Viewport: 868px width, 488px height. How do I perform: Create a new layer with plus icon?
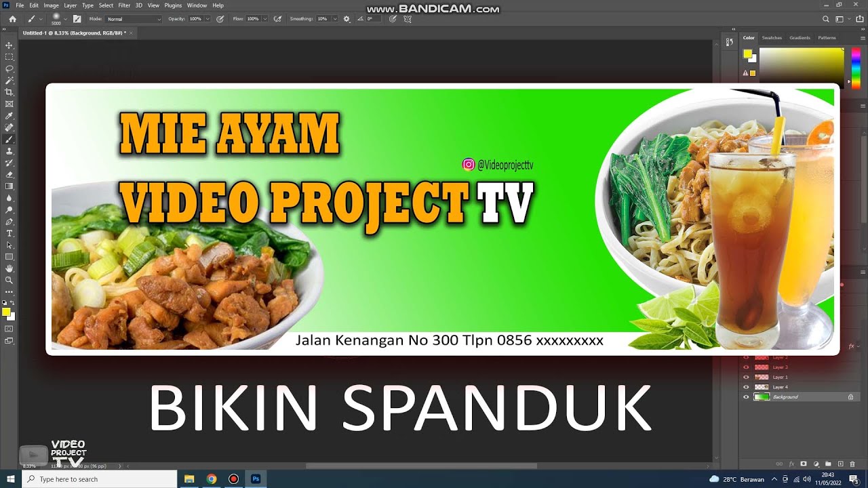841,464
